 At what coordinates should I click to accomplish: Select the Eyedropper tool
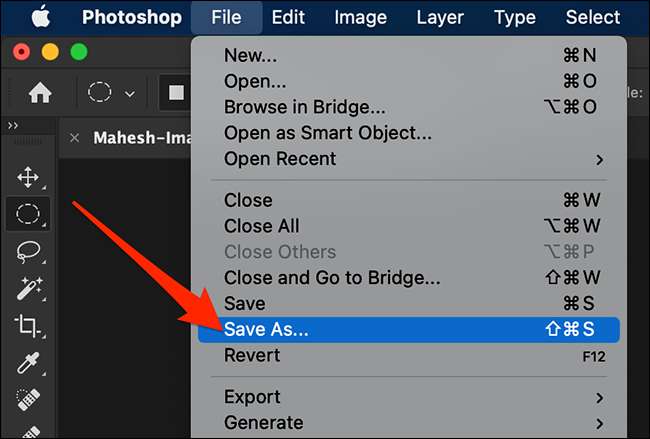(28, 363)
